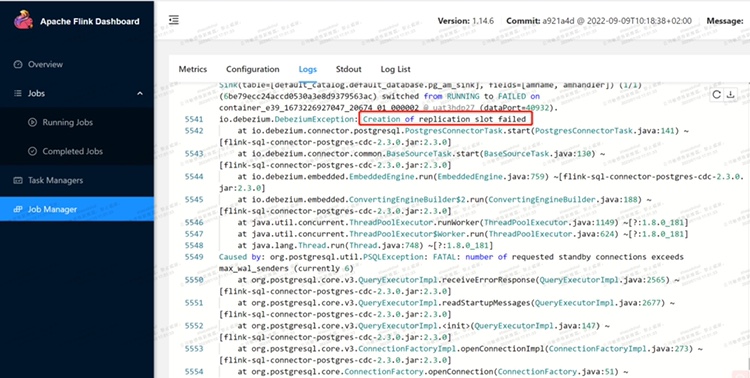Image resolution: width=750 pixels, height=378 pixels.
Task: Click log line number 5542
Action: pyautogui.click(x=194, y=131)
